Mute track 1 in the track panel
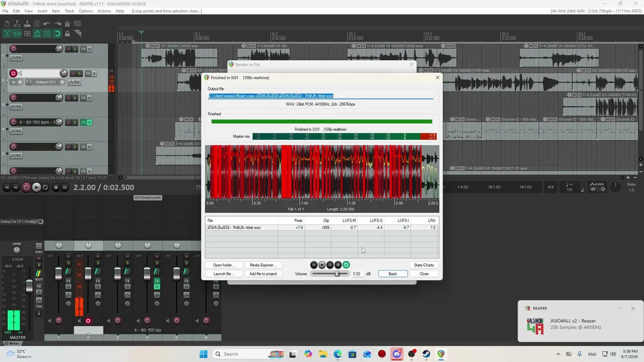This screenshot has height=362, width=644. [x=68, y=49]
